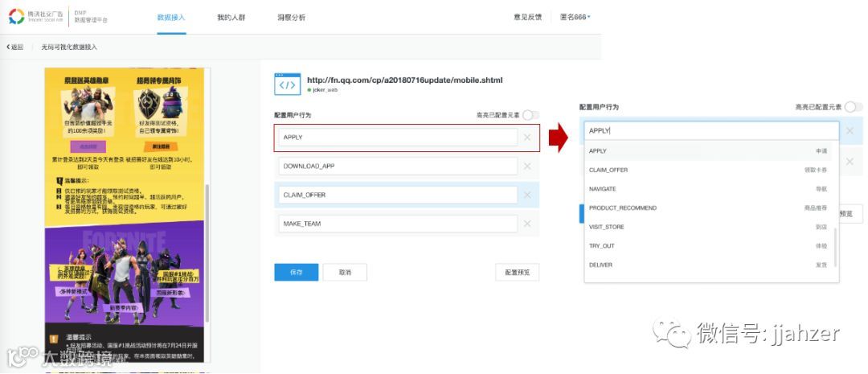Click the joker_web status label

coord(325,89)
